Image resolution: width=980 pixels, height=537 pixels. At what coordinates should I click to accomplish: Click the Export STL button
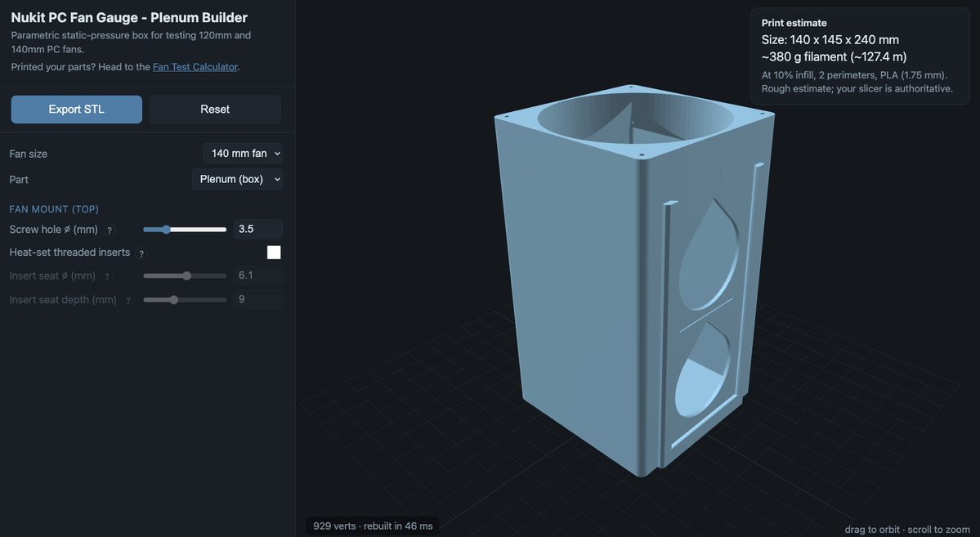(76, 110)
